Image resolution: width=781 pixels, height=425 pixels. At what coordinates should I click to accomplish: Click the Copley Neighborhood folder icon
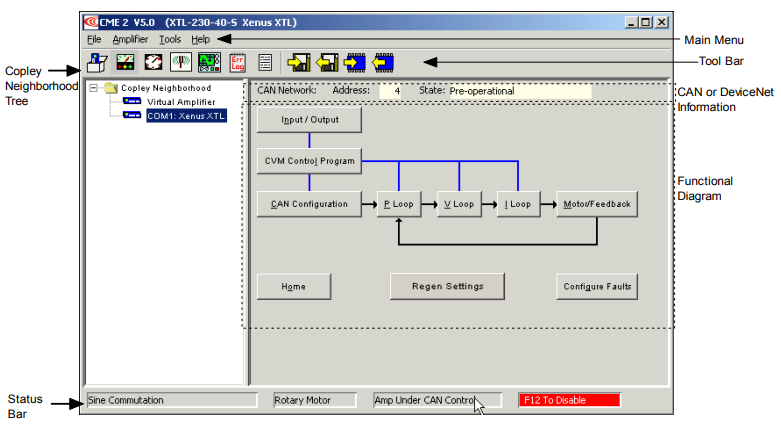tap(111, 88)
